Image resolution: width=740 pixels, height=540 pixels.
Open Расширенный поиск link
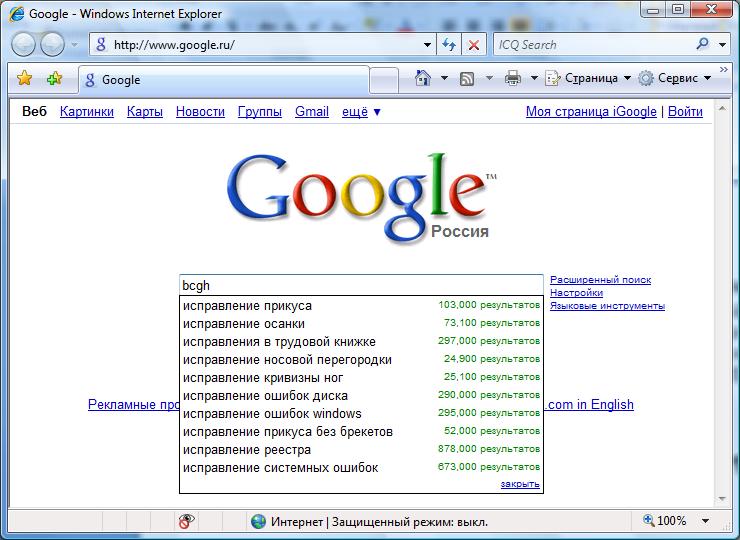coord(600,279)
